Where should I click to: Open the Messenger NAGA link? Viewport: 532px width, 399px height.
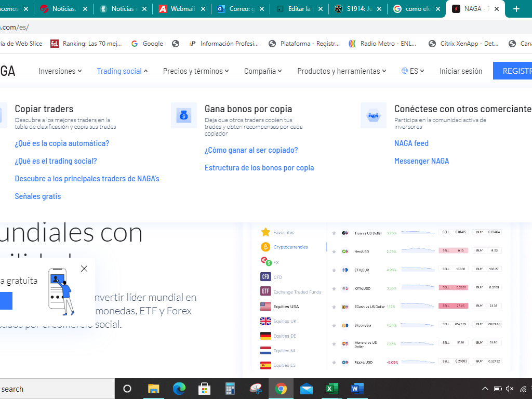pyautogui.click(x=421, y=161)
